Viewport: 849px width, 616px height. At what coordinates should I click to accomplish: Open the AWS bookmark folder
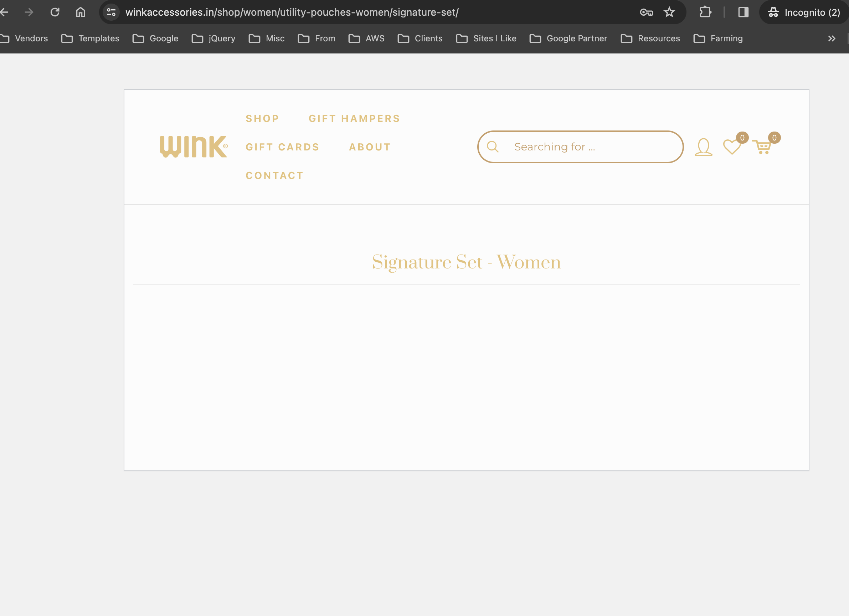pos(366,38)
